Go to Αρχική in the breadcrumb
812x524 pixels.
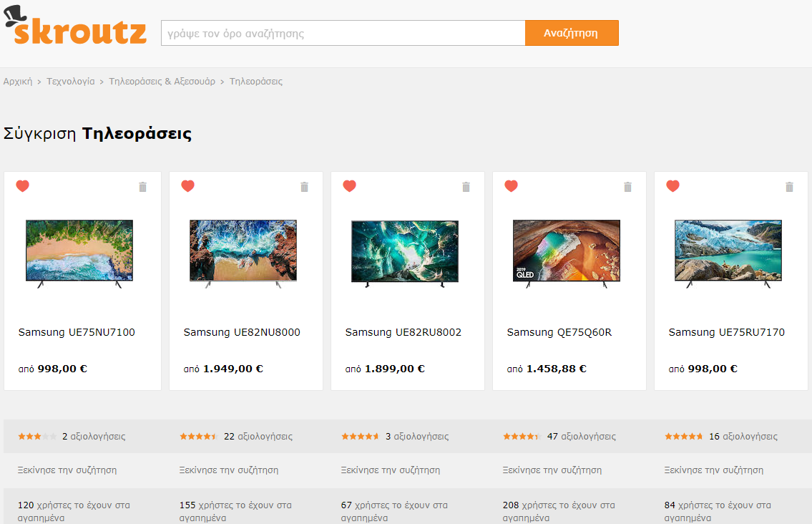pyautogui.click(x=18, y=82)
